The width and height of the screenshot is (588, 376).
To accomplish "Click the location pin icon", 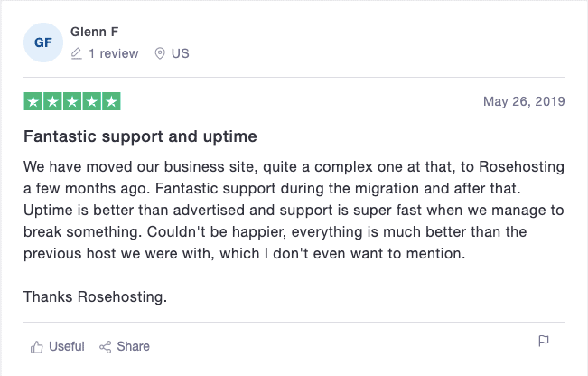I will [x=160, y=53].
